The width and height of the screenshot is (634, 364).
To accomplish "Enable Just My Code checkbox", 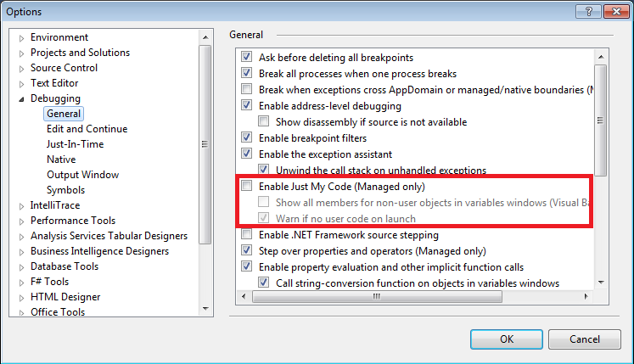I will pos(247,186).
